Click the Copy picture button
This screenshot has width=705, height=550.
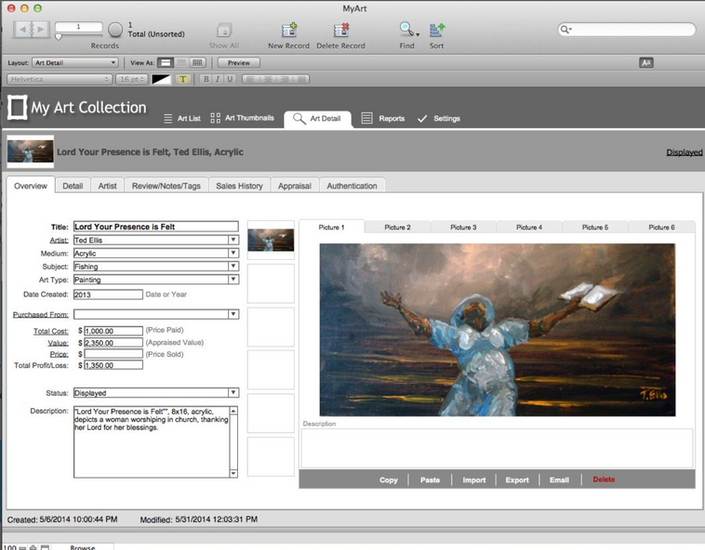(x=388, y=480)
